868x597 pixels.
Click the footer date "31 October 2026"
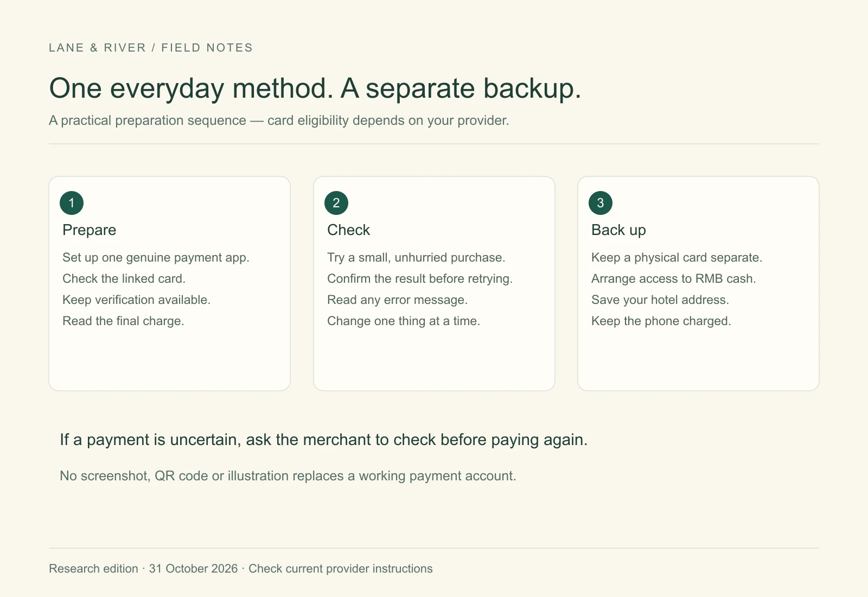194,569
